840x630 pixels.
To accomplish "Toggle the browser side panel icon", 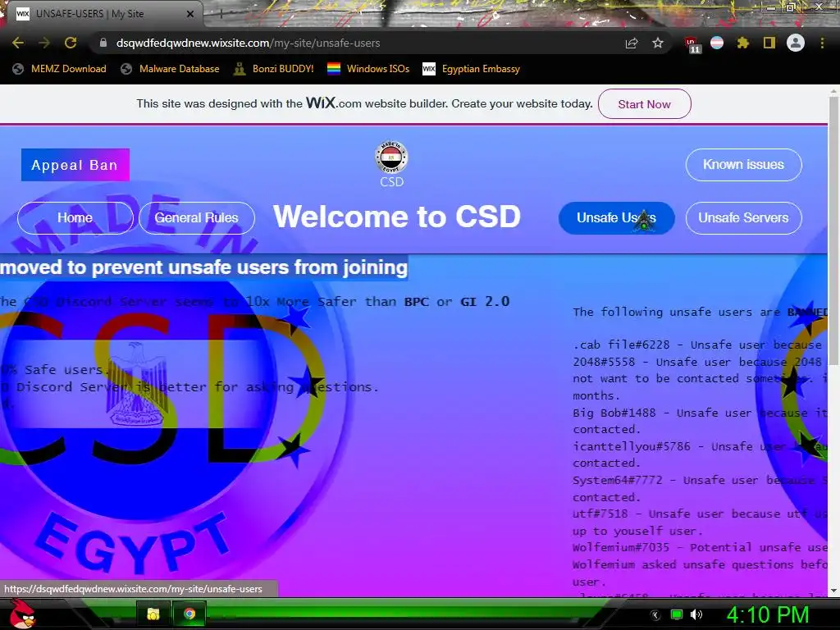I will point(769,43).
